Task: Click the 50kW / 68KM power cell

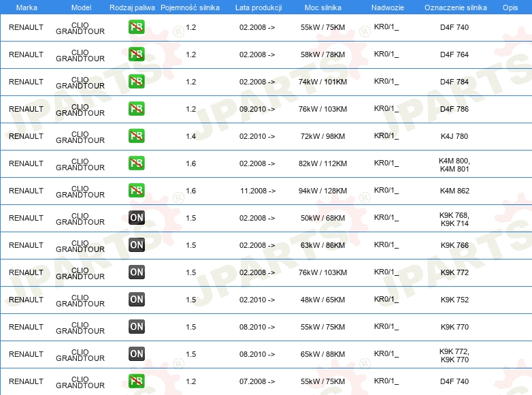Action: 322,218
